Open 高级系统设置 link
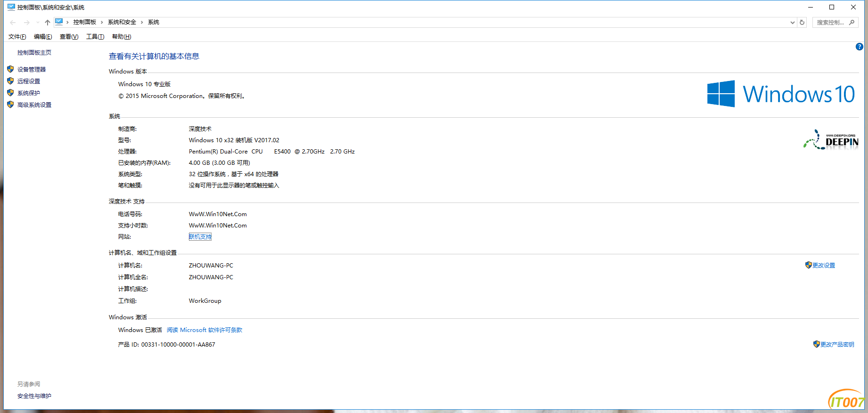The image size is (868, 413). [34, 105]
